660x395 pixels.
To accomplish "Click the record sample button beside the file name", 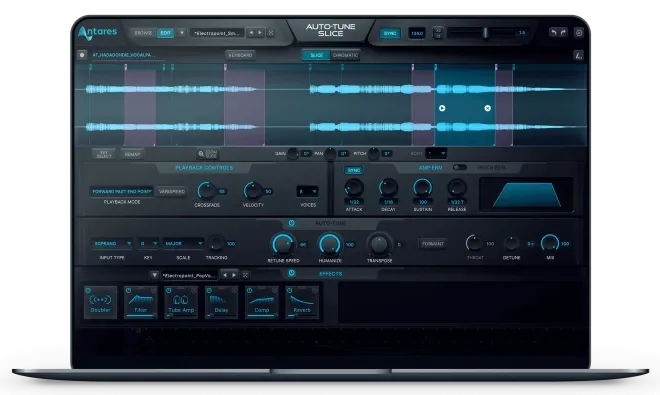I will tap(82, 55).
